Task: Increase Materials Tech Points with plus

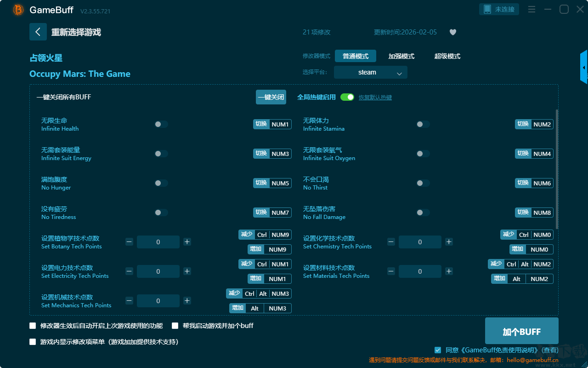Action: point(449,271)
